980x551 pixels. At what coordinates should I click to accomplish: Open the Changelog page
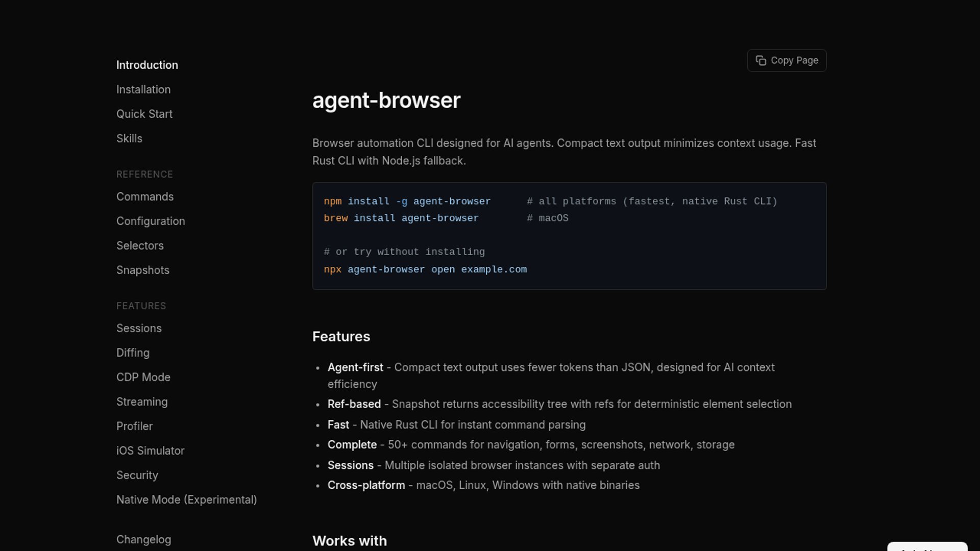coord(143,540)
